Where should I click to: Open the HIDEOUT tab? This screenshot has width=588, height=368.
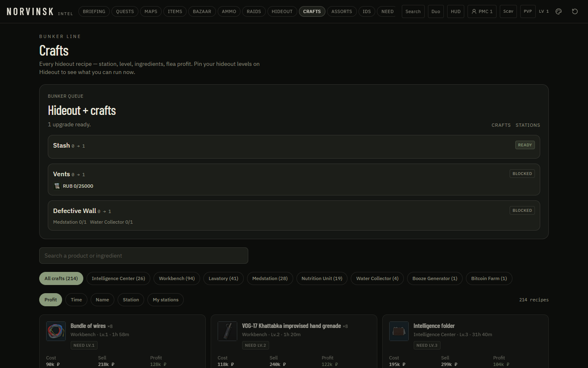coord(282,11)
